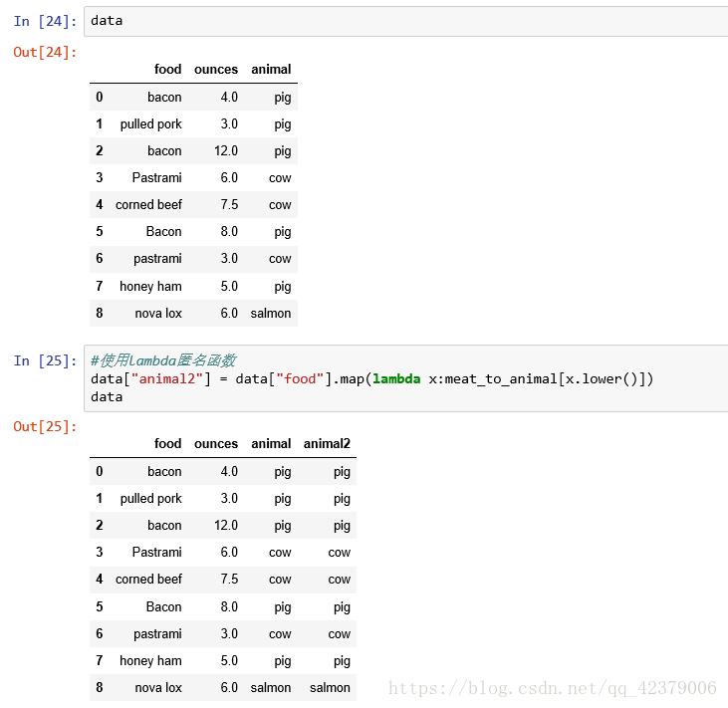Click 'salmon' animal cell in Out[24]

pyautogui.click(x=271, y=314)
